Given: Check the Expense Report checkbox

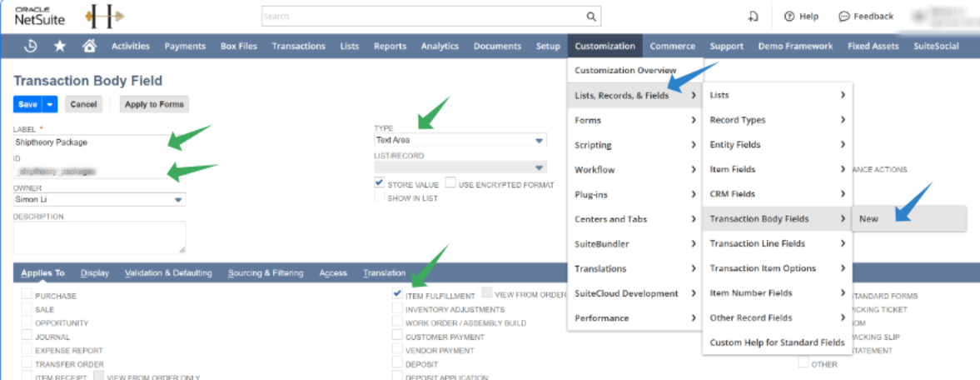Looking at the screenshot, I should [27, 349].
